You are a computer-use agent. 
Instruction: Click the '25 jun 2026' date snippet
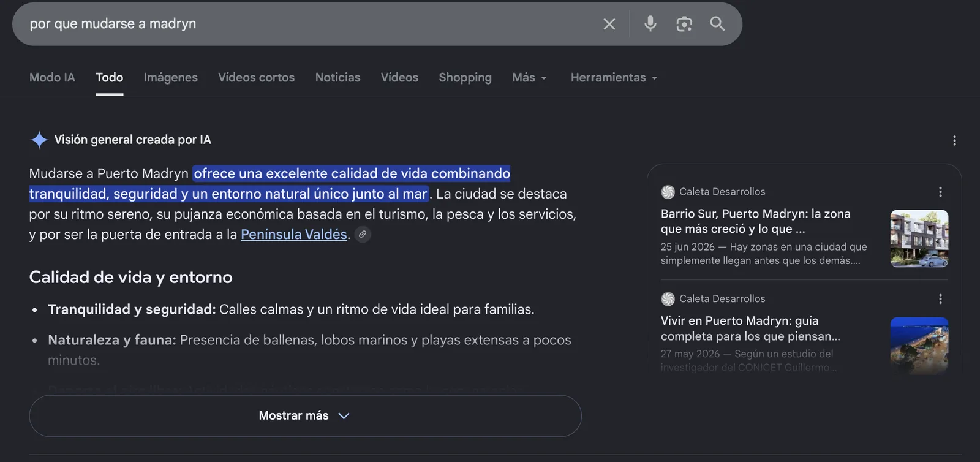pyautogui.click(x=688, y=247)
